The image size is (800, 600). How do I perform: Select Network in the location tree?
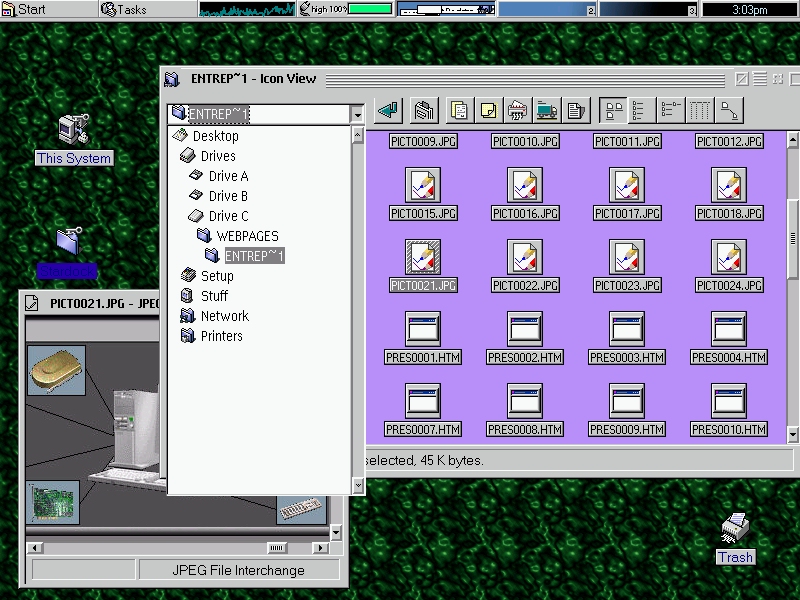pyautogui.click(x=215, y=316)
